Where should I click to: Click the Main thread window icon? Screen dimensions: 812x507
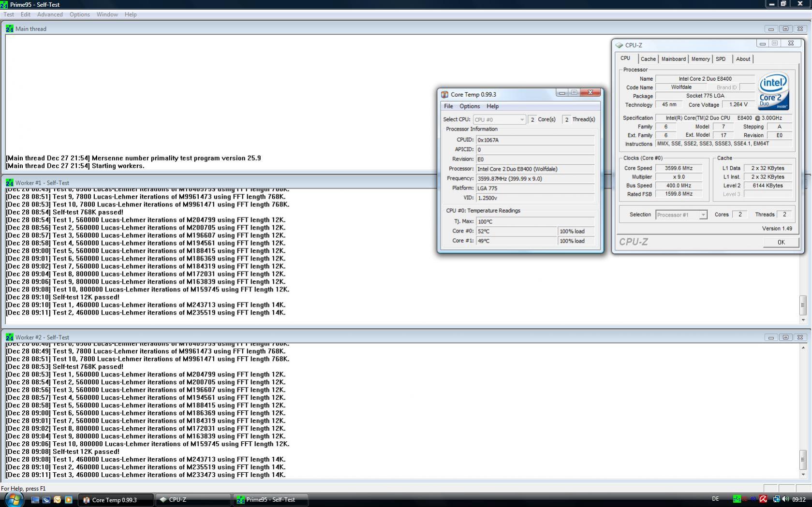(x=10, y=29)
